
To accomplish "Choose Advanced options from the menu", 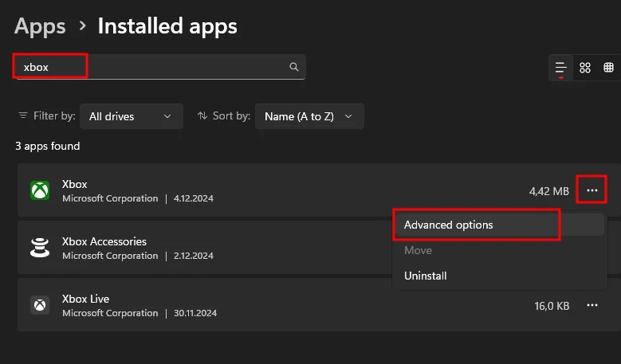I will coord(499,225).
